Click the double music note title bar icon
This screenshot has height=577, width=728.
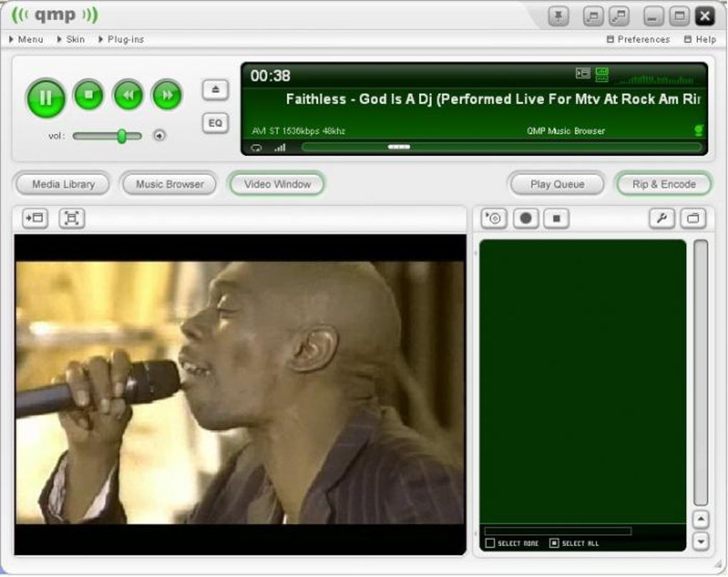620,16
